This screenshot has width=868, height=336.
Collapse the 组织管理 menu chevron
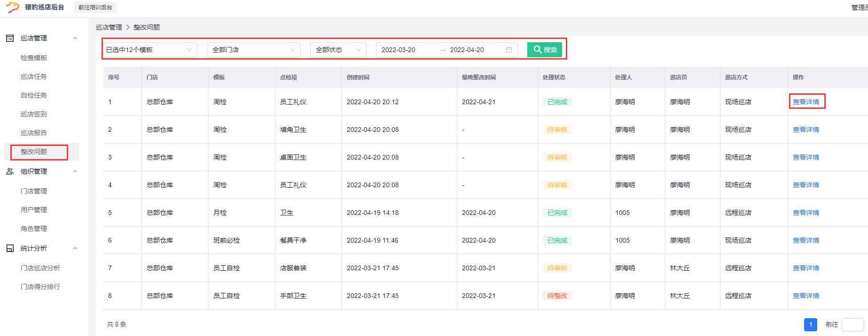[x=75, y=171]
